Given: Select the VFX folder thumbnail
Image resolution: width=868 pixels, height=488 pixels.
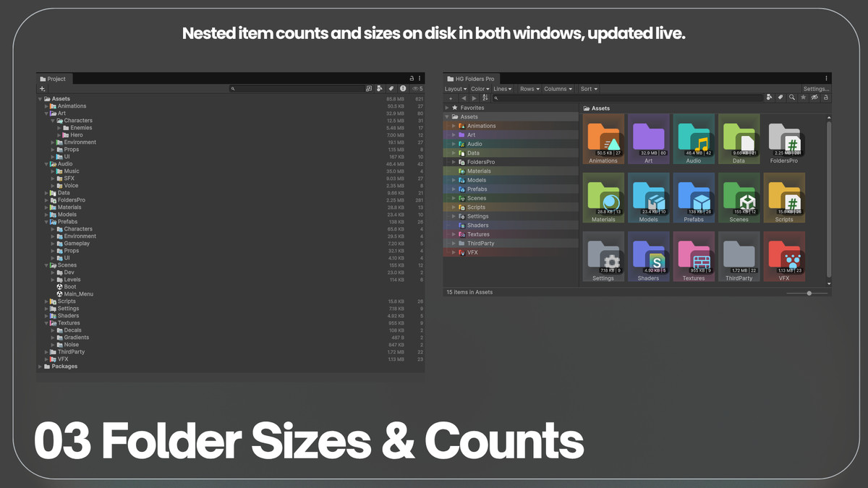Looking at the screenshot, I should [784, 256].
